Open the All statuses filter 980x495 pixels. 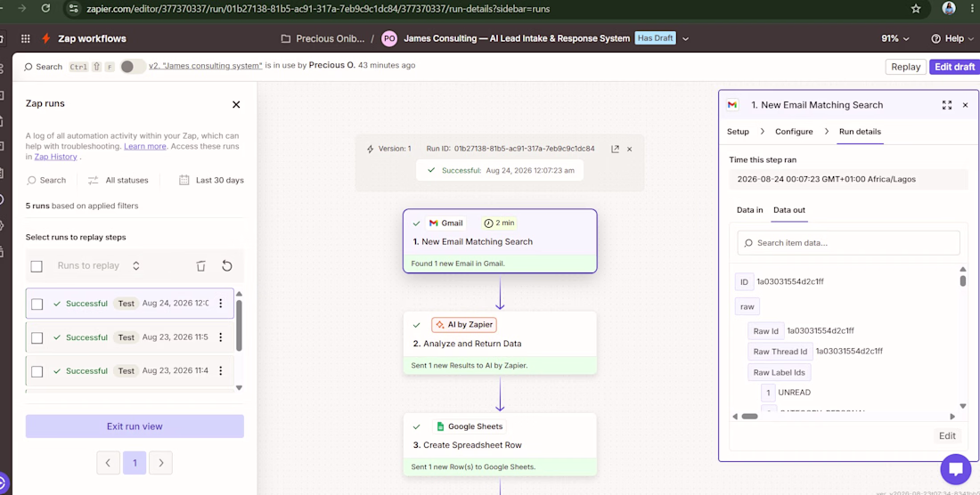[x=118, y=181]
